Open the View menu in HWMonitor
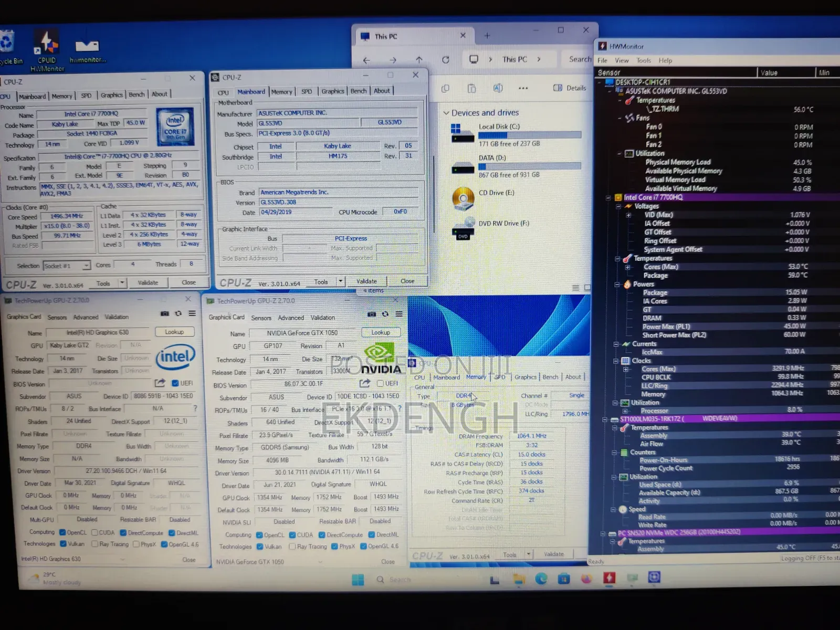The width and height of the screenshot is (840, 630). (622, 60)
